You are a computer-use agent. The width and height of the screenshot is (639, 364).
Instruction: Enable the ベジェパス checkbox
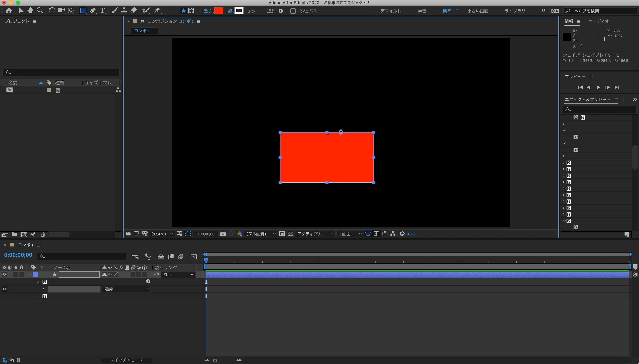pyautogui.click(x=293, y=11)
